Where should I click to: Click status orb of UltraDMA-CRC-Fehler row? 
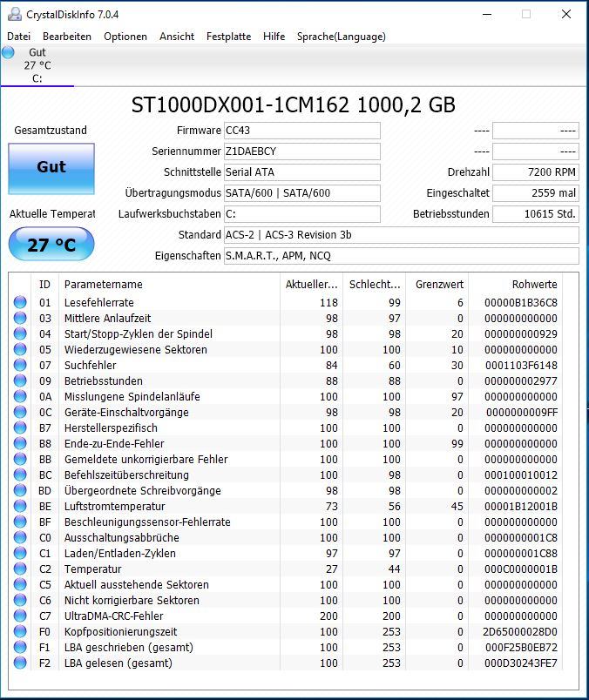click(x=20, y=616)
